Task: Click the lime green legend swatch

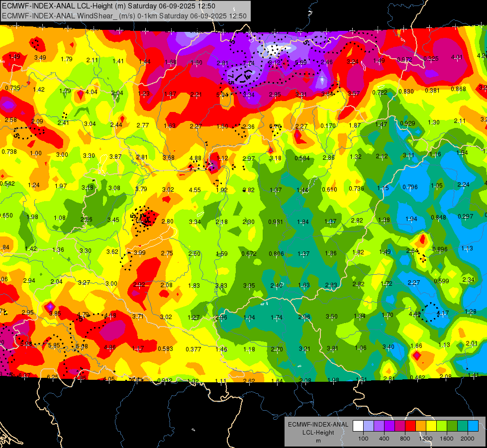Action: (x=442, y=426)
